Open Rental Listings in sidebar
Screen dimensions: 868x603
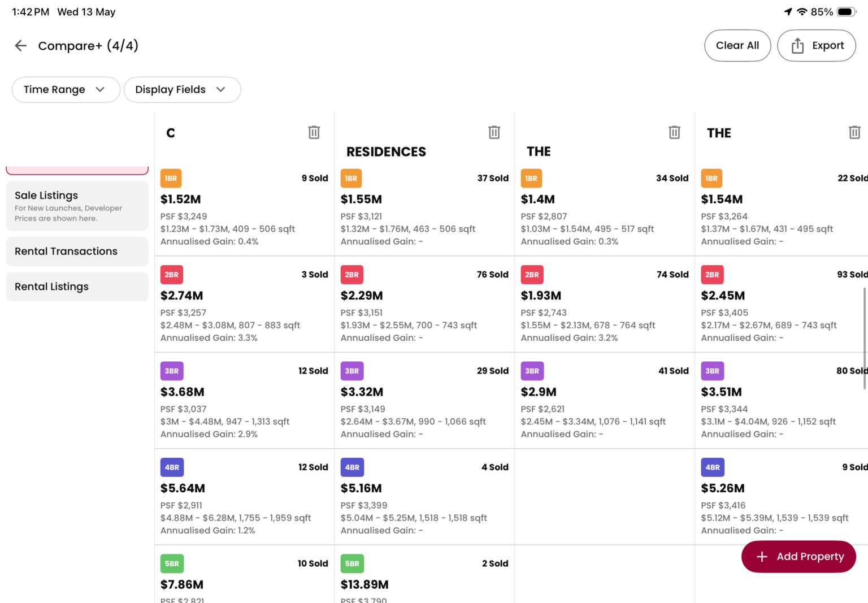(x=77, y=287)
